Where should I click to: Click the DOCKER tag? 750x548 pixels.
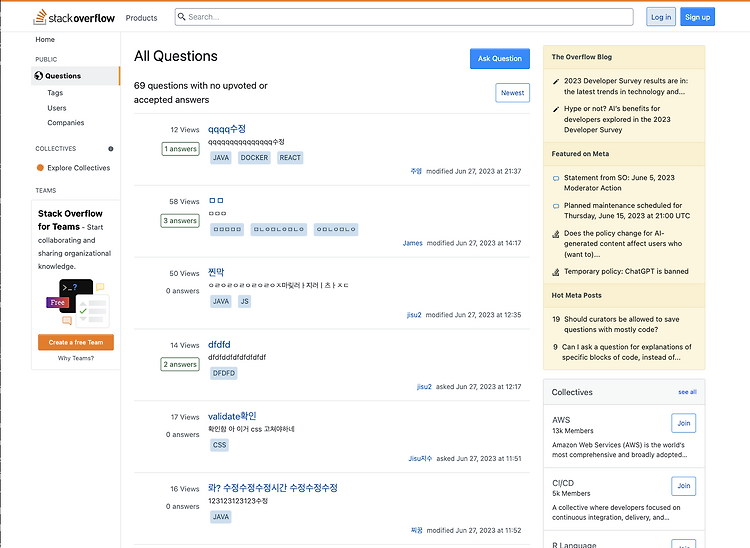point(254,158)
